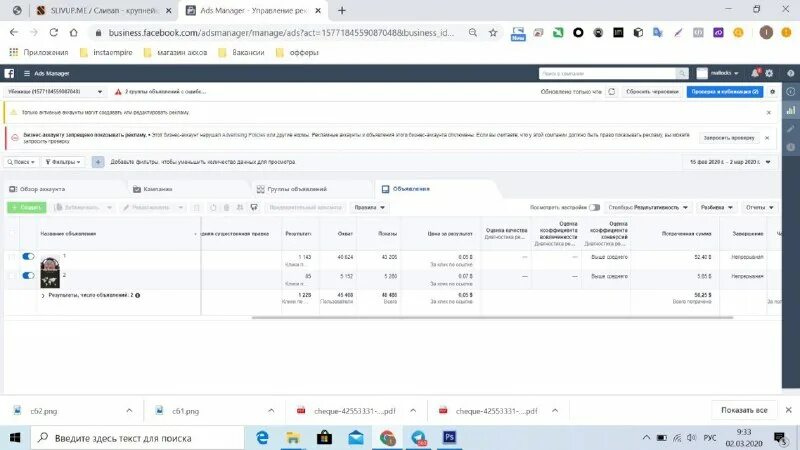Open the Ads Manager settings gear in header
800x450 pixels.
pyautogui.click(x=769, y=73)
